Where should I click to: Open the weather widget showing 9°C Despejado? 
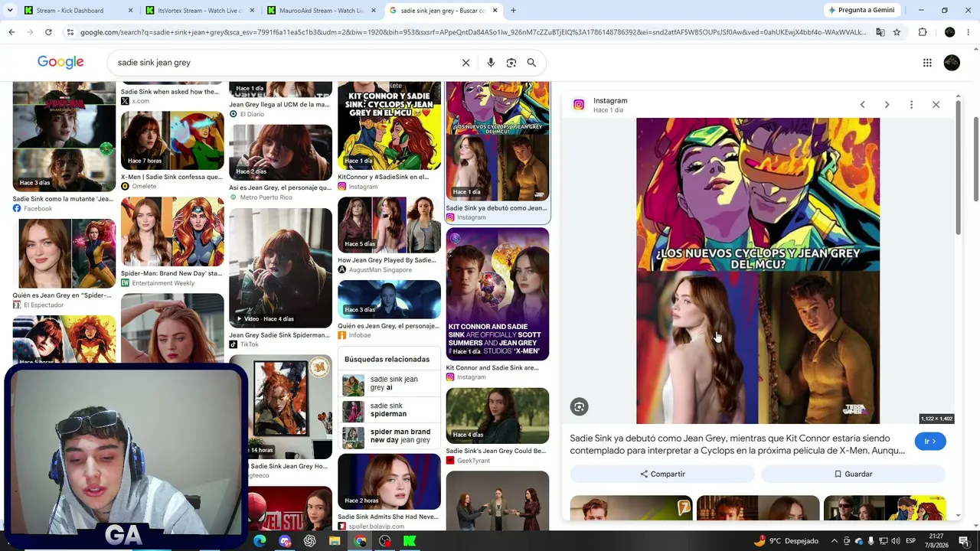tap(786, 541)
